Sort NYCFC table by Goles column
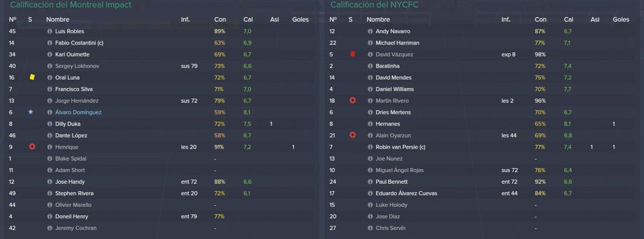Viewport: 644px width, 239px height. click(x=621, y=19)
